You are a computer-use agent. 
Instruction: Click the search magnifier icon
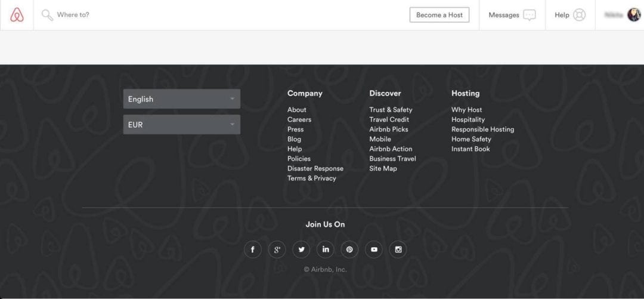47,15
